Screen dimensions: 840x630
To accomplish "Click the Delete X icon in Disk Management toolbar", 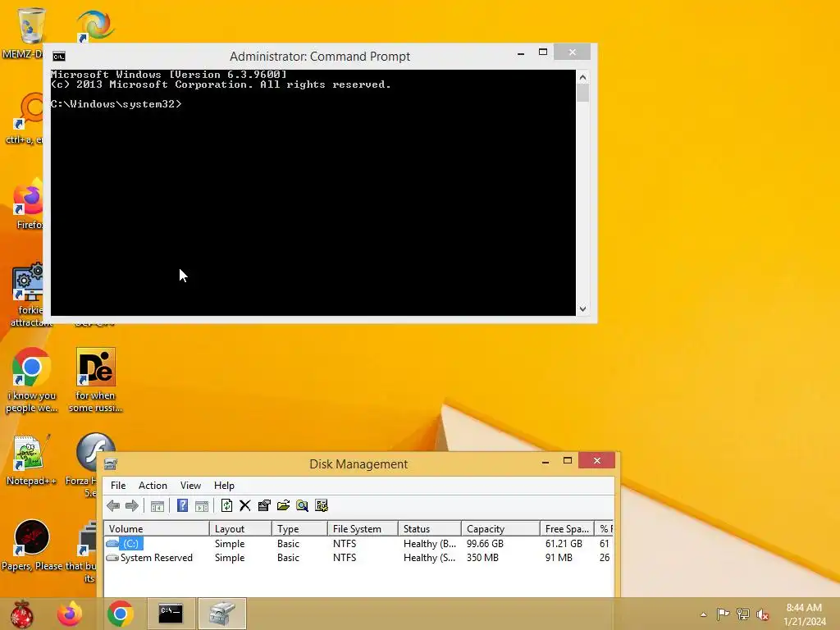I will (x=245, y=505).
